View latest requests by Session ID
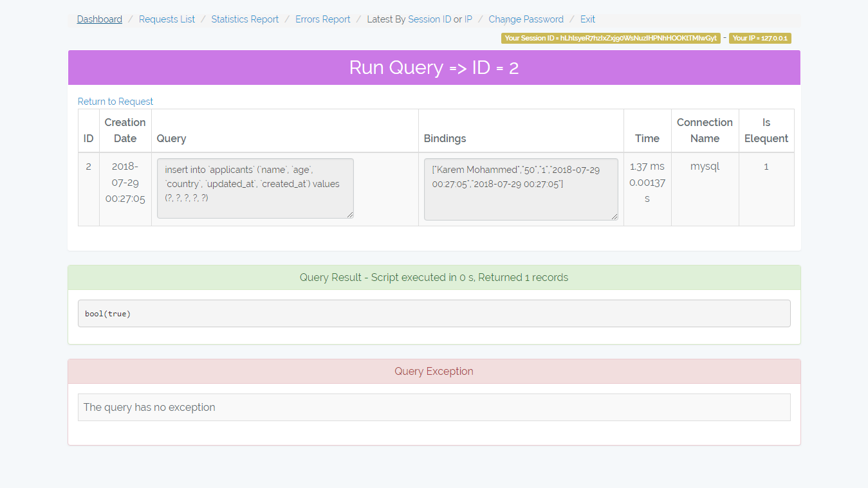The image size is (868, 488). click(x=429, y=19)
